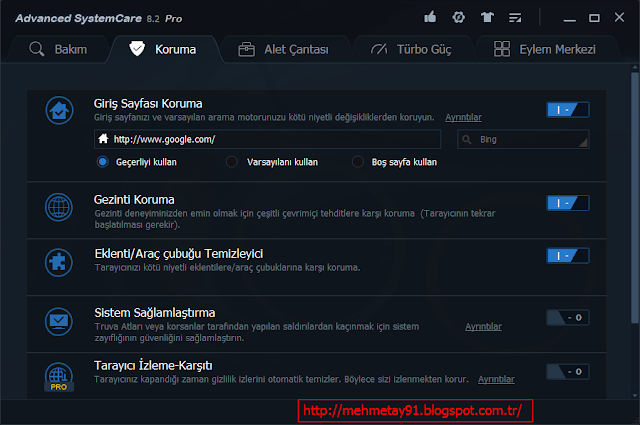Click the Sistem Sağlamlaştırma monitor icon

coord(59,322)
